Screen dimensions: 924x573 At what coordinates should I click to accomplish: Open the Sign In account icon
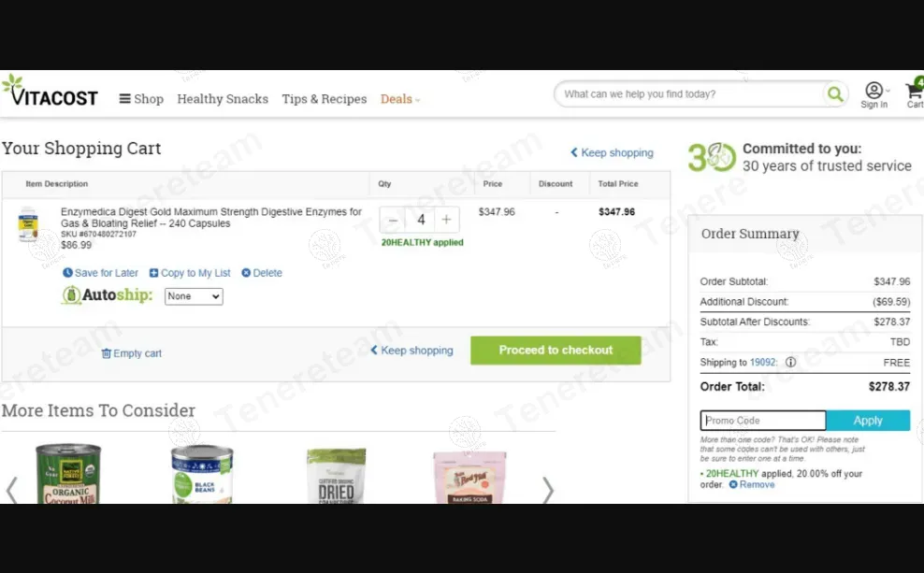[873, 95]
